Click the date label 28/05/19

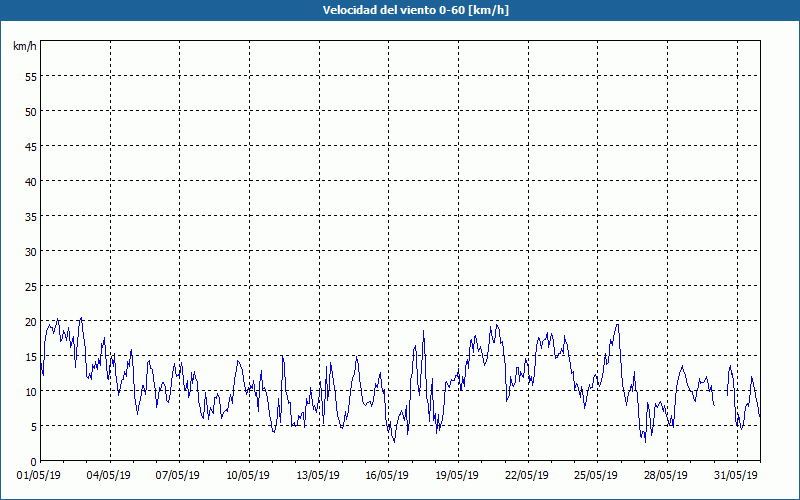click(x=666, y=476)
